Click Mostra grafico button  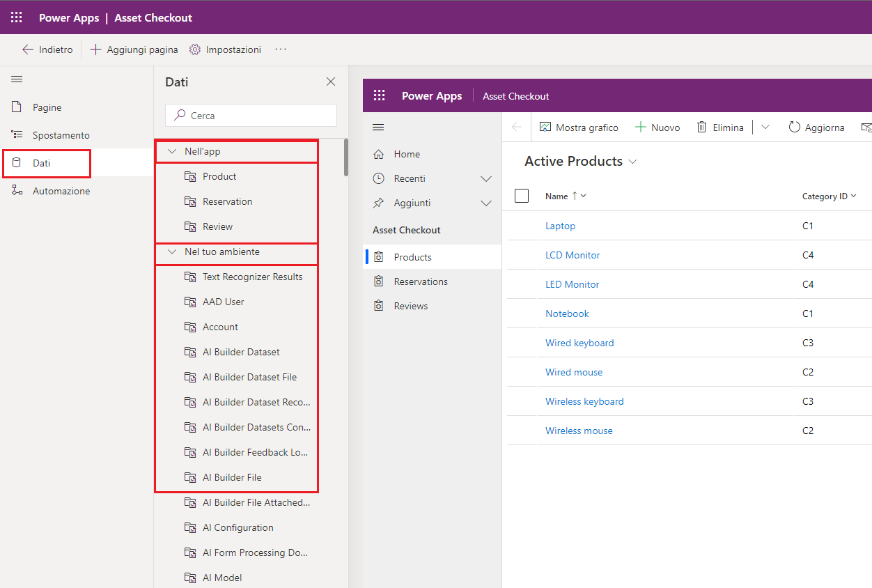click(579, 127)
